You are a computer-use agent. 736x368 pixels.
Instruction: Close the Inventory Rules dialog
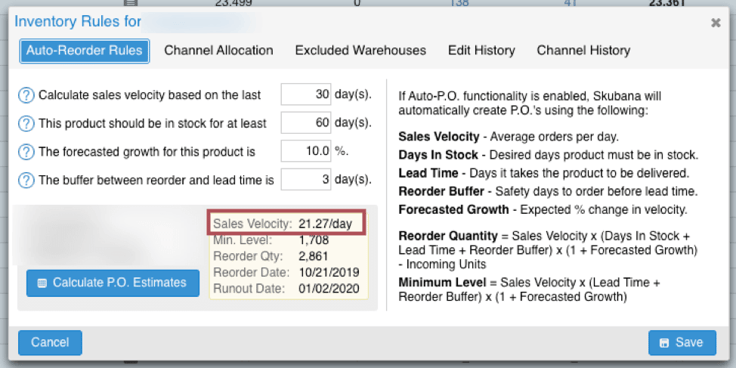pyautogui.click(x=715, y=23)
